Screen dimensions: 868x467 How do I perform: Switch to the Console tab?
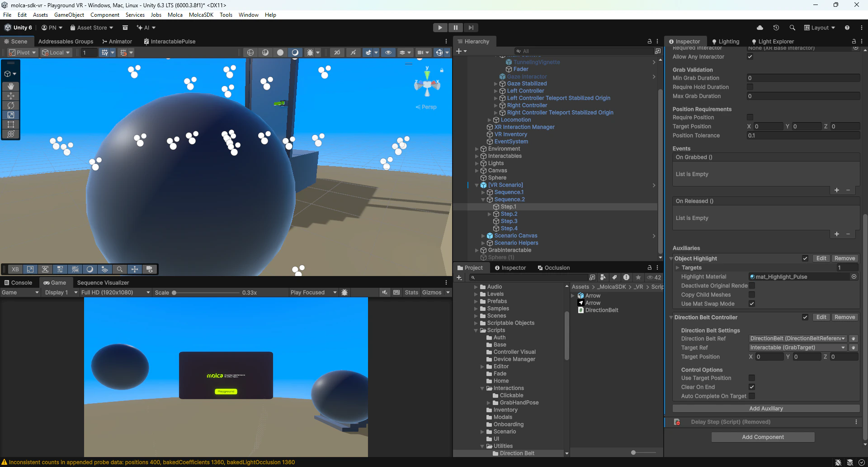[18, 282]
